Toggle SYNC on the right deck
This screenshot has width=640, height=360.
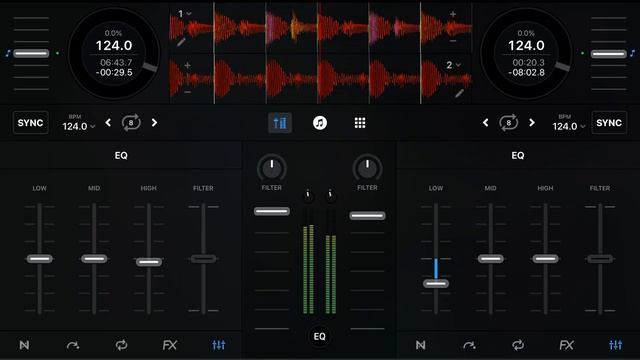point(609,122)
